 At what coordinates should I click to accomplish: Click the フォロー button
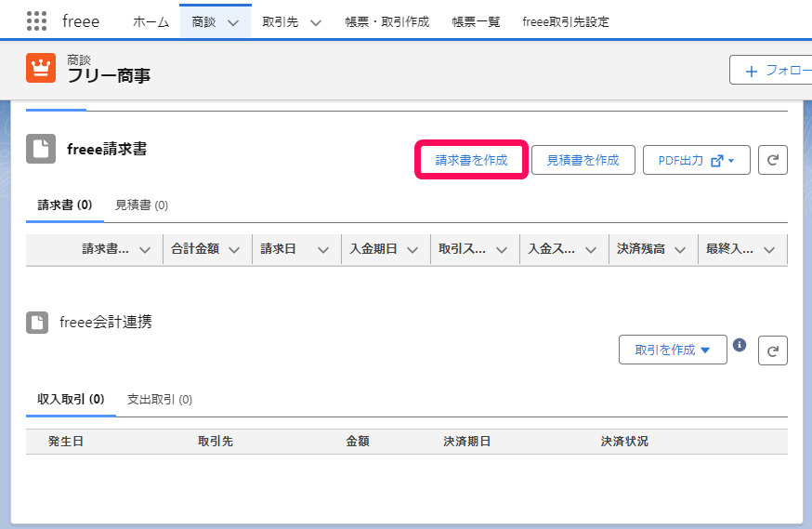coord(771,70)
